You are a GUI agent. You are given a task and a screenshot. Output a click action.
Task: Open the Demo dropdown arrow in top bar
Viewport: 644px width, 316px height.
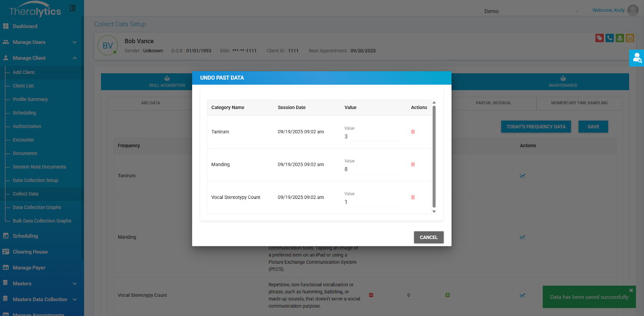tap(577, 11)
